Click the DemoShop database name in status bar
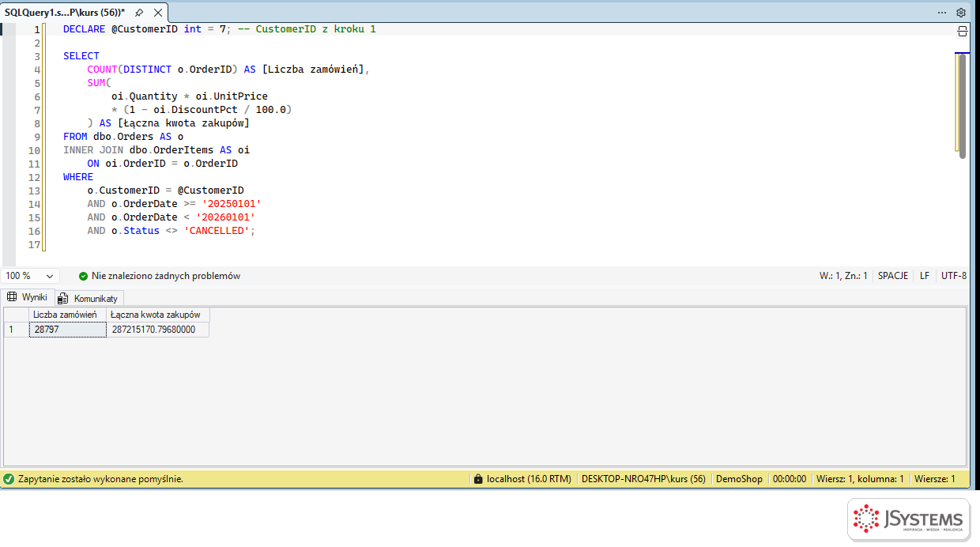Image resolution: width=980 pixels, height=547 pixels. (x=739, y=479)
